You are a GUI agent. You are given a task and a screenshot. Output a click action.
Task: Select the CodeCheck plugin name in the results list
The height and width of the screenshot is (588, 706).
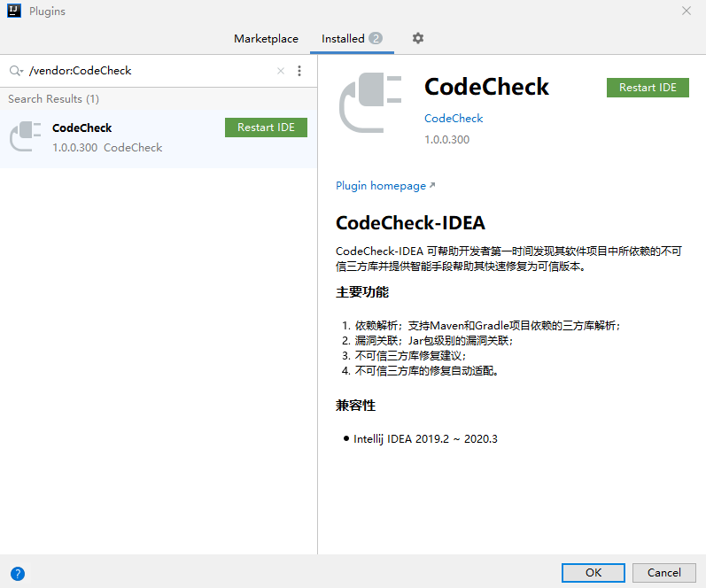tap(82, 128)
